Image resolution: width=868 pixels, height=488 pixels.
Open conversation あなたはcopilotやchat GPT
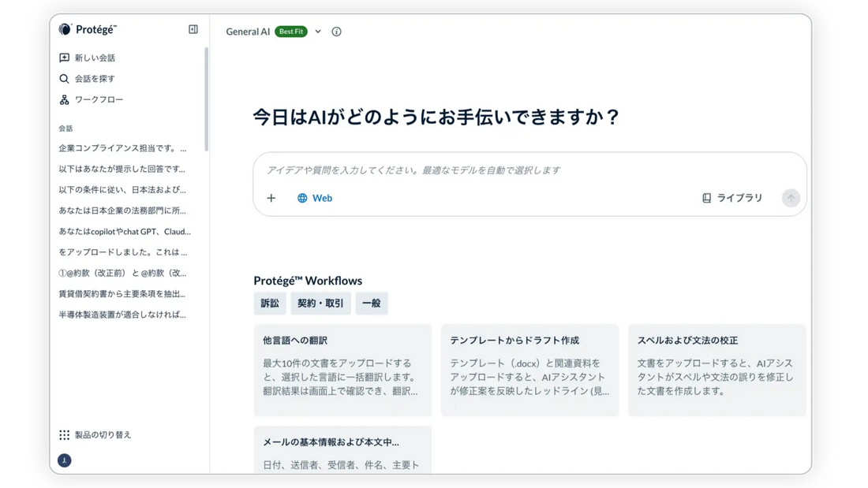125,232
